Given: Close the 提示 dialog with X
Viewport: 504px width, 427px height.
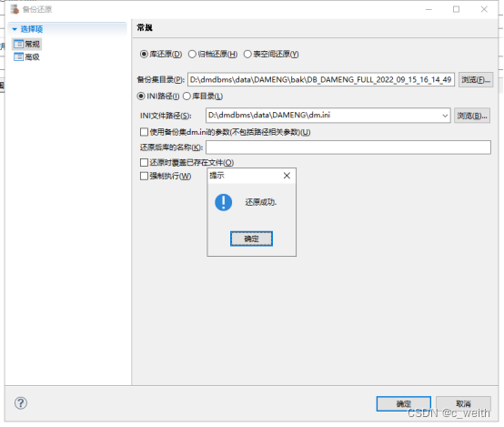Looking at the screenshot, I should (287, 176).
